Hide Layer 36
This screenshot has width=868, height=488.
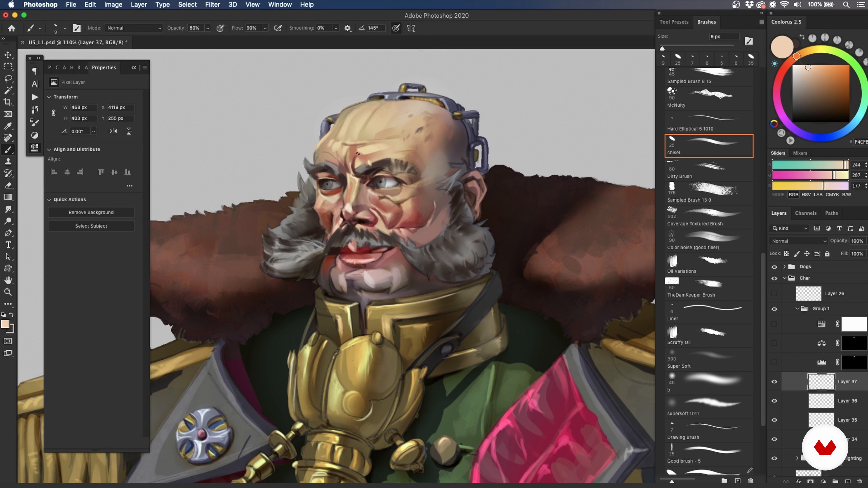click(774, 401)
